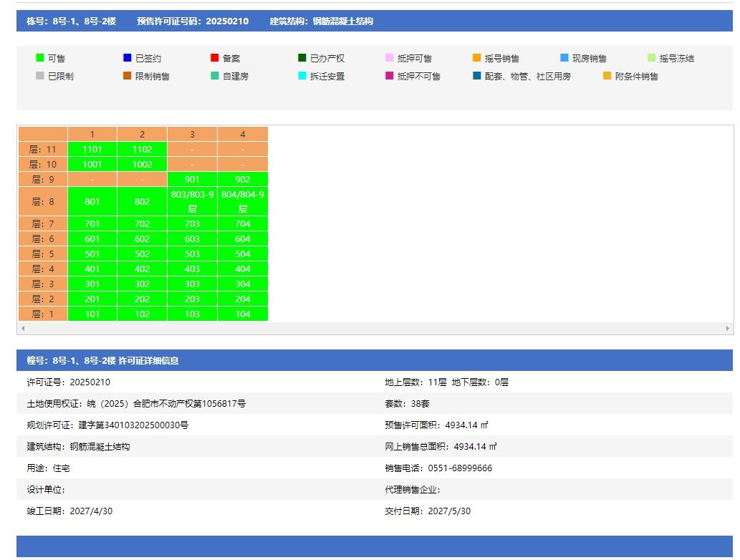Click the magenta 抵押不可售 legend swatch
Screen dimensions: 740x560
(390, 75)
